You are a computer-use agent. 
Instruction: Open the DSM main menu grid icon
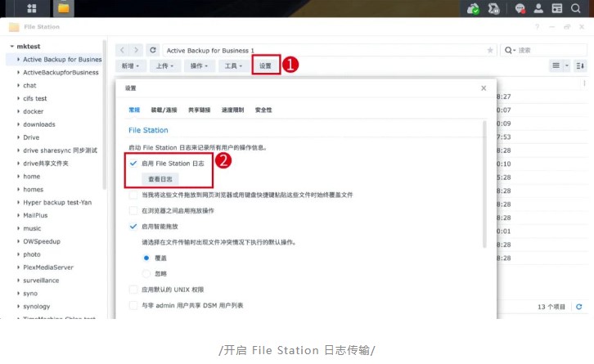point(32,8)
